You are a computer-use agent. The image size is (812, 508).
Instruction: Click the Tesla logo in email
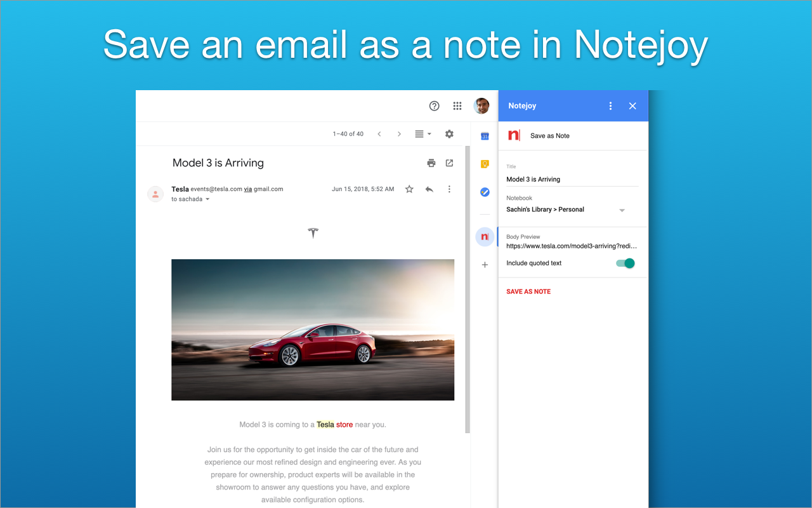[313, 233]
